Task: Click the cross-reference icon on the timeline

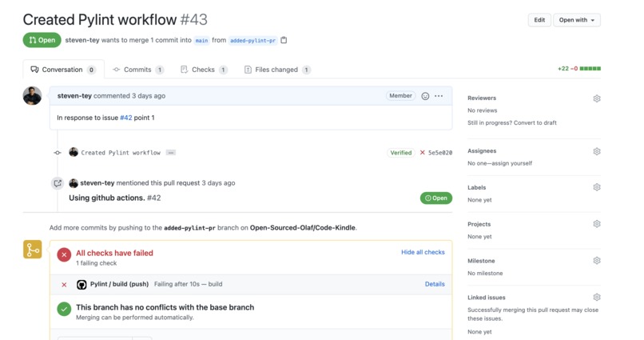Action: (58, 183)
